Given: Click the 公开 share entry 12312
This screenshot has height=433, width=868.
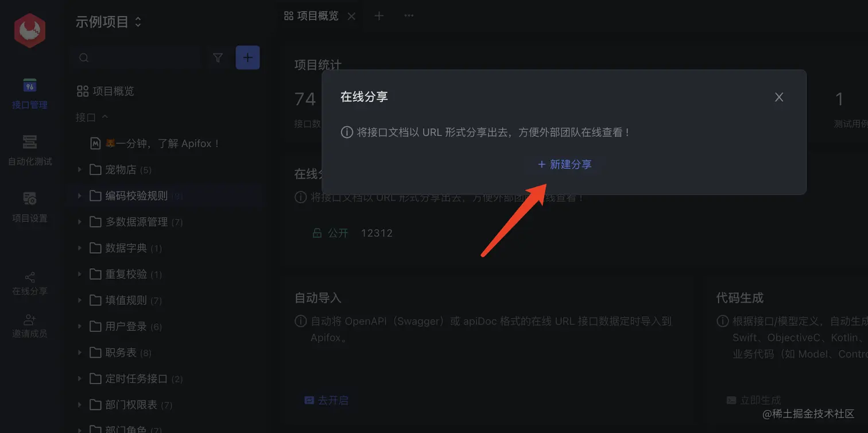Looking at the screenshot, I should [x=352, y=233].
